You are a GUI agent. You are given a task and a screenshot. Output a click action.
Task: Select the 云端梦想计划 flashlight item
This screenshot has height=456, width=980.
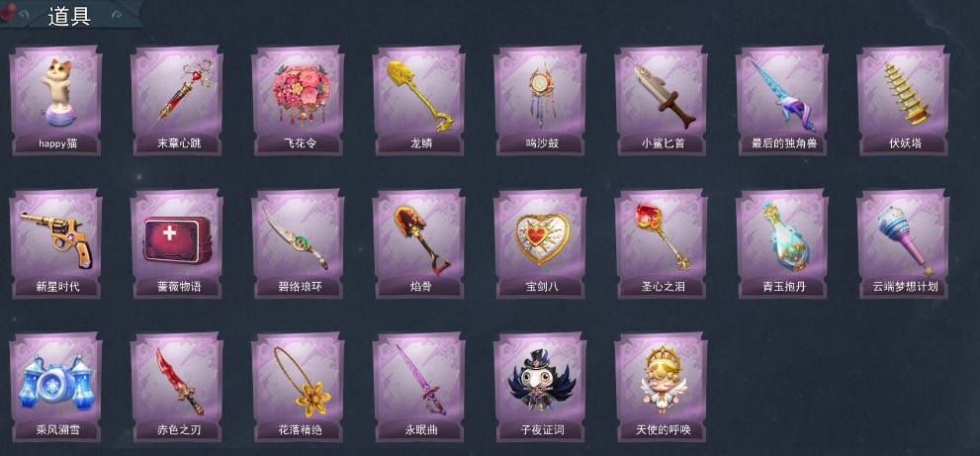coord(903,244)
